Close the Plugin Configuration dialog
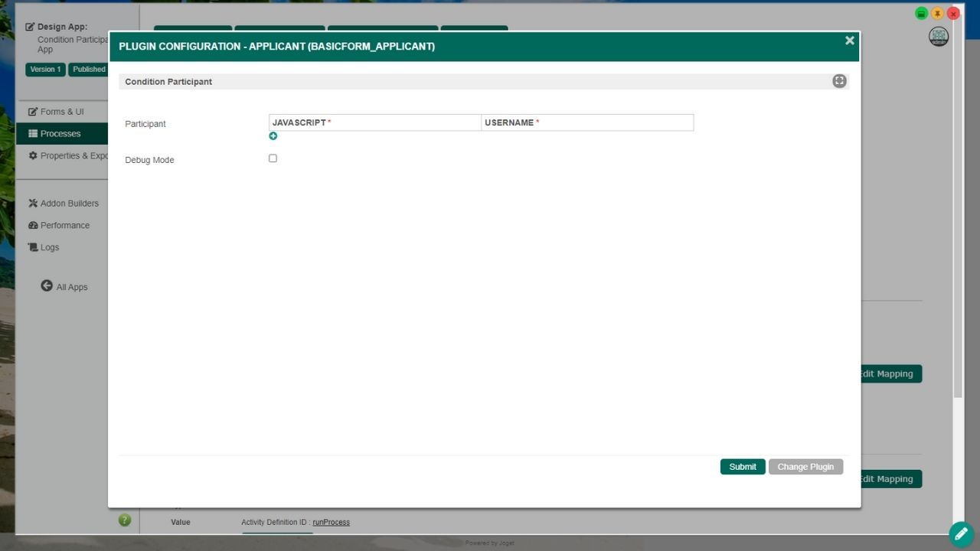The image size is (980, 551). pos(849,41)
